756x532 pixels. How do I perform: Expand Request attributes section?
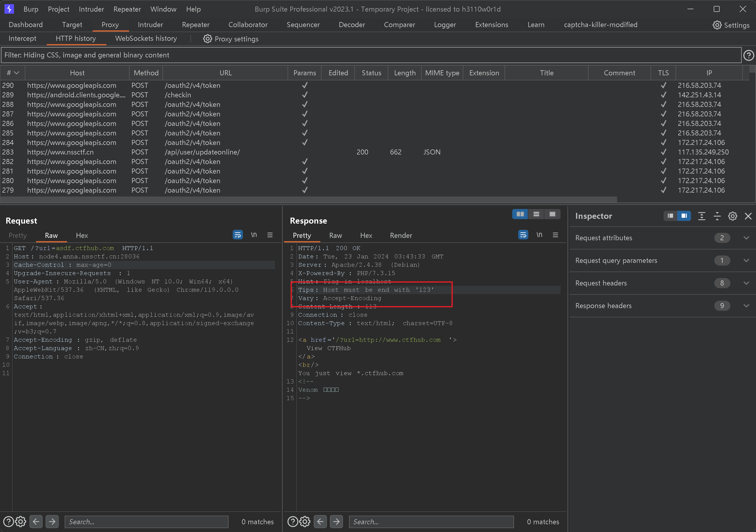click(x=746, y=238)
